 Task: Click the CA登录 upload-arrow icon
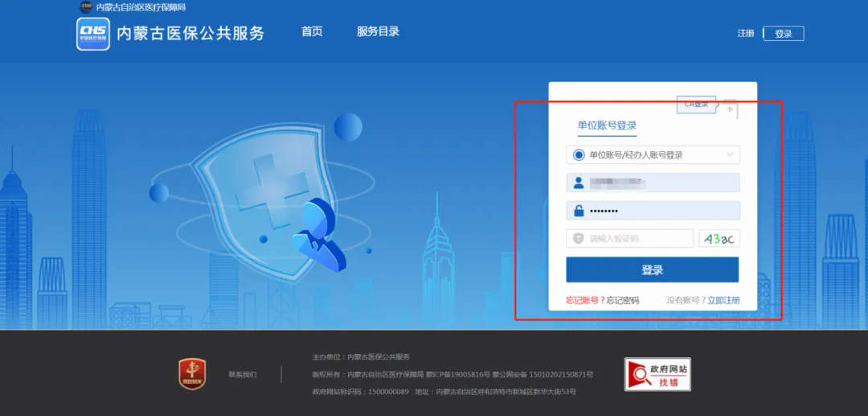tap(730, 108)
